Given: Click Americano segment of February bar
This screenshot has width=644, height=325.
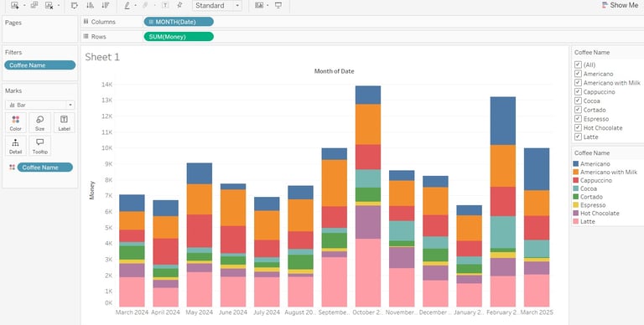Looking at the screenshot, I should pyautogui.click(x=503, y=121).
